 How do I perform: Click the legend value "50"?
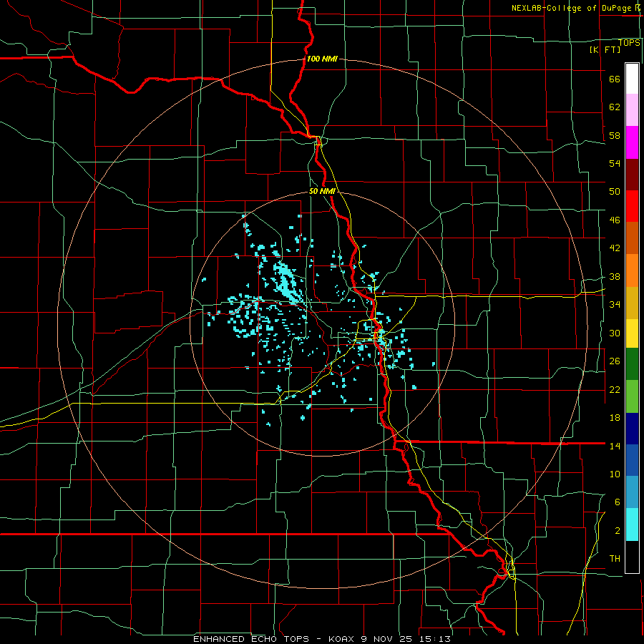(615, 192)
